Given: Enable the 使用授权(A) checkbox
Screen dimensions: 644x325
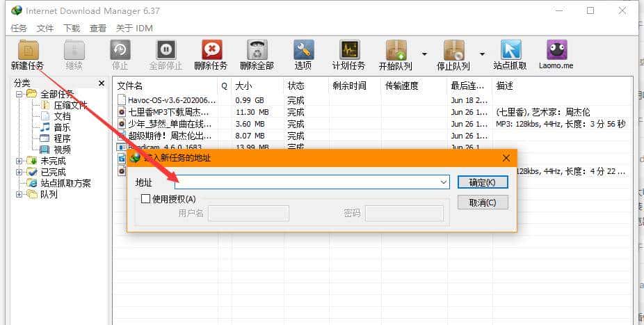Looking at the screenshot, I should [145, 199].
